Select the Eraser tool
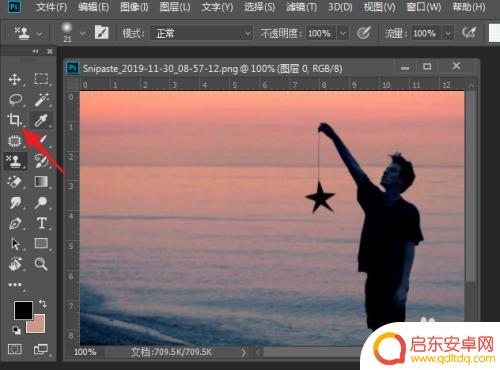This screenshot has height=370, width=500. click(15, 182)
